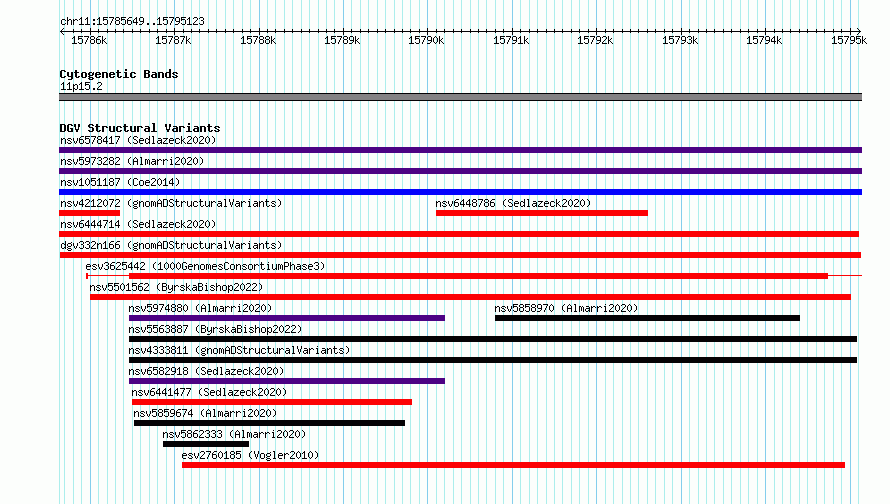Click the red nsv6441477 variant bar
Viewport: 890px width, 504px height.
coord(272,402)
